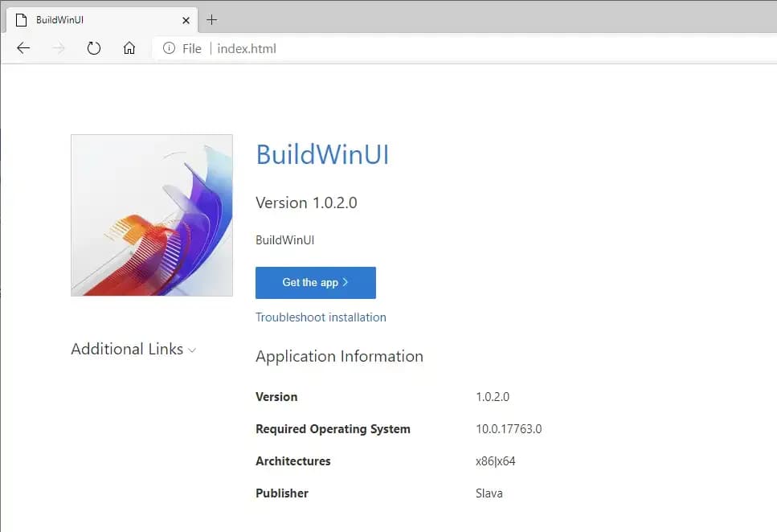This screenshot has width=777, height=532.
Task: Click the Required Operating System label
Action: pyautogui.click(x=333, y=429)
